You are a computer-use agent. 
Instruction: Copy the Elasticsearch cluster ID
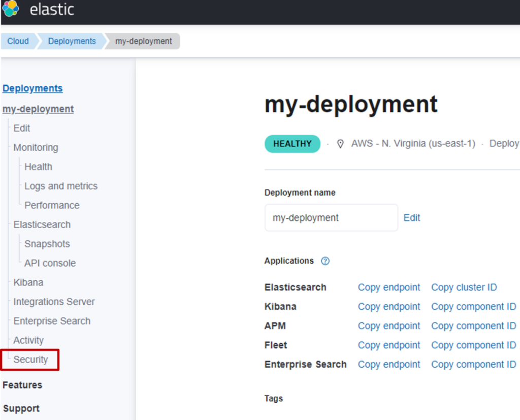(464, 287)
